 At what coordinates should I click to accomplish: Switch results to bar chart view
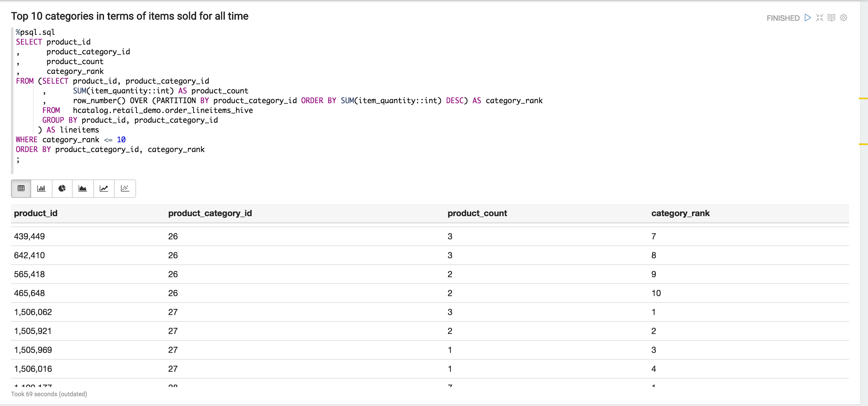41,189
